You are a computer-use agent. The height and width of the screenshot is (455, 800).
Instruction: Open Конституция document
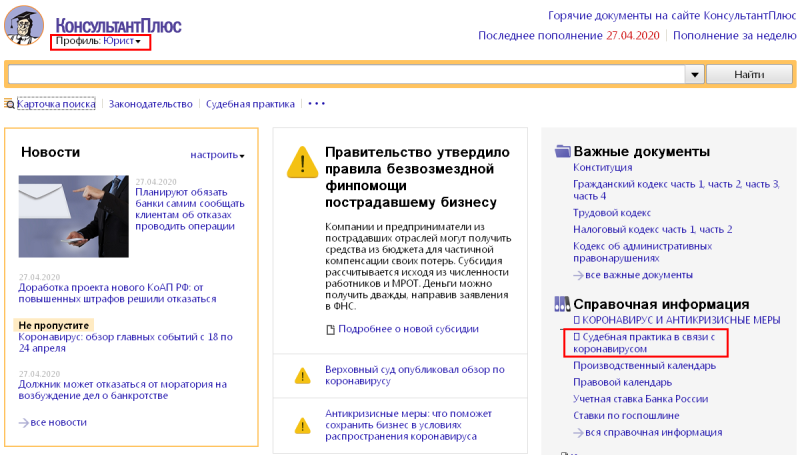point(602,167)
